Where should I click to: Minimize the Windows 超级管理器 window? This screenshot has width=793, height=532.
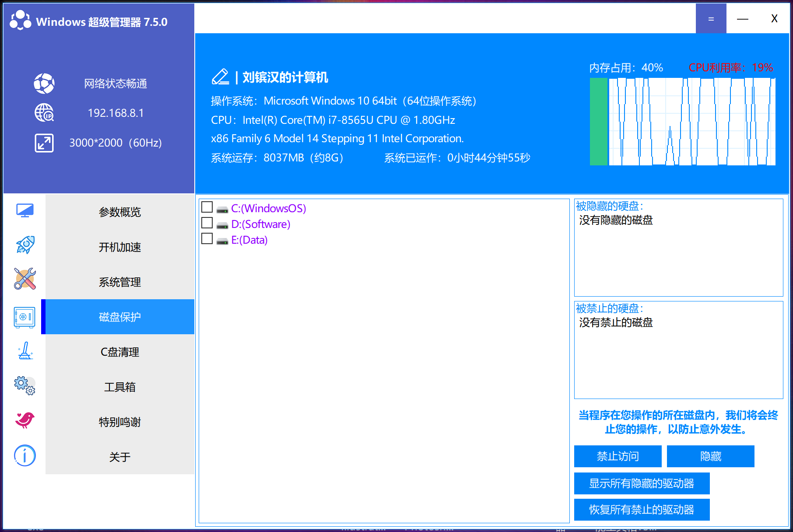pos(743,18)
